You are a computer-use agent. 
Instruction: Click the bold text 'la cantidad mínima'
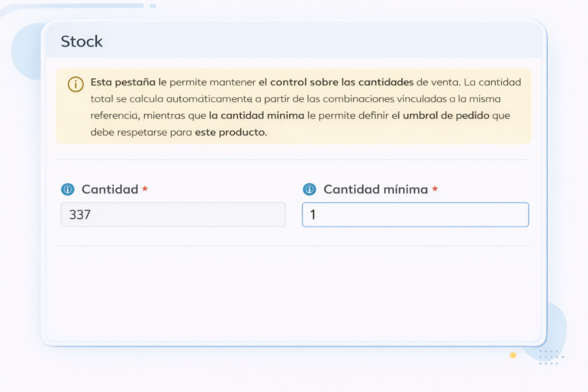tap(257, 115)
